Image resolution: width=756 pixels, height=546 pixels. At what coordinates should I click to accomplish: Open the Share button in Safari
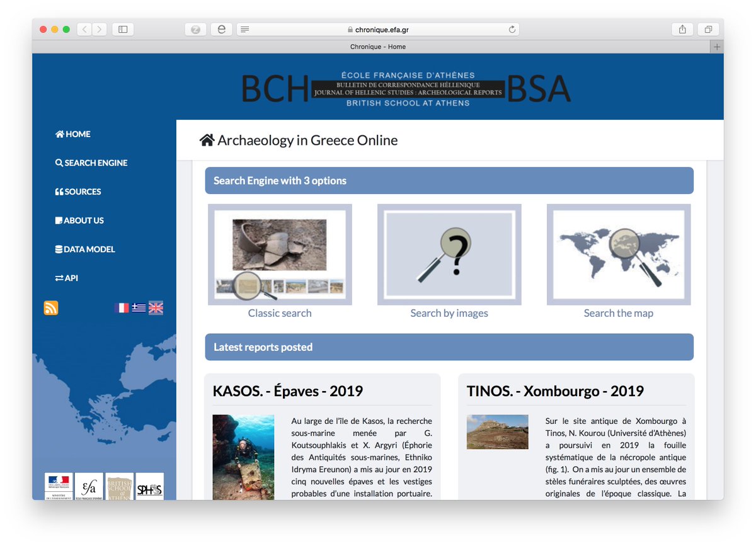pos(682,29)
